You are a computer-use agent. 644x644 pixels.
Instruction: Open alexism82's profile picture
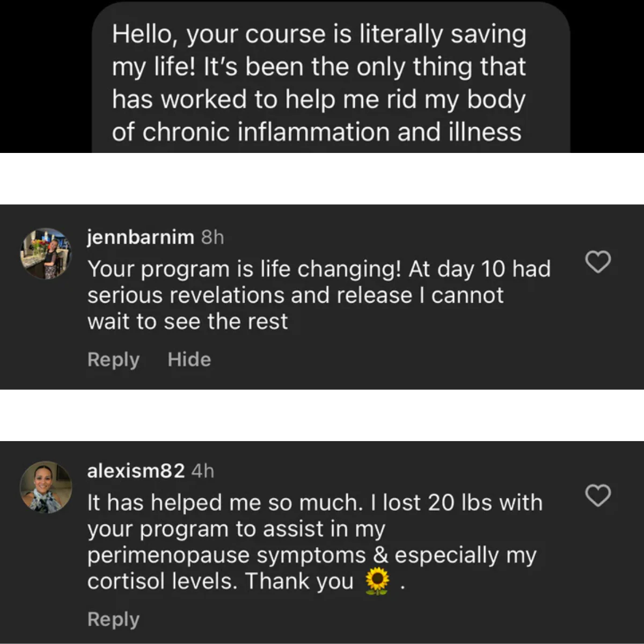(46, 487)
